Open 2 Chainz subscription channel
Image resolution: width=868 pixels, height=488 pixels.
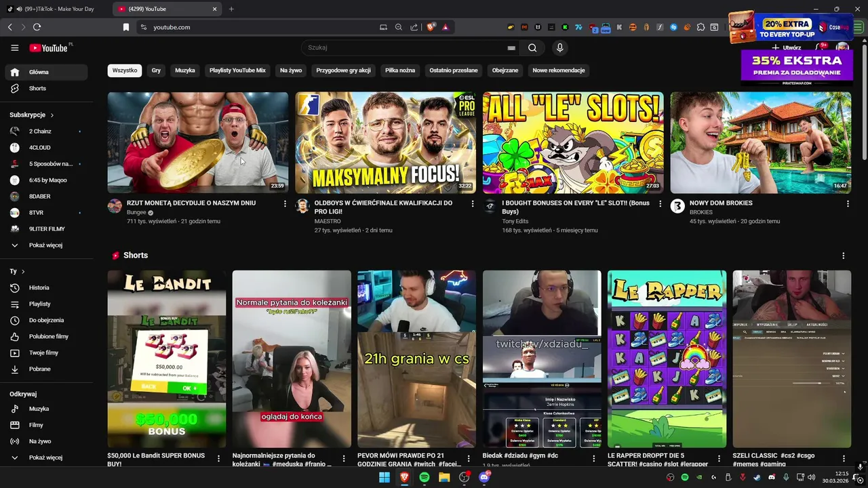(46, 131)
